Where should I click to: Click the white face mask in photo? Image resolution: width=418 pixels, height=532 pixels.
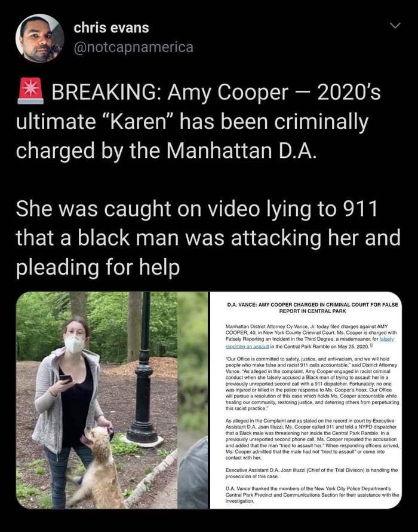tap(74, 344)
